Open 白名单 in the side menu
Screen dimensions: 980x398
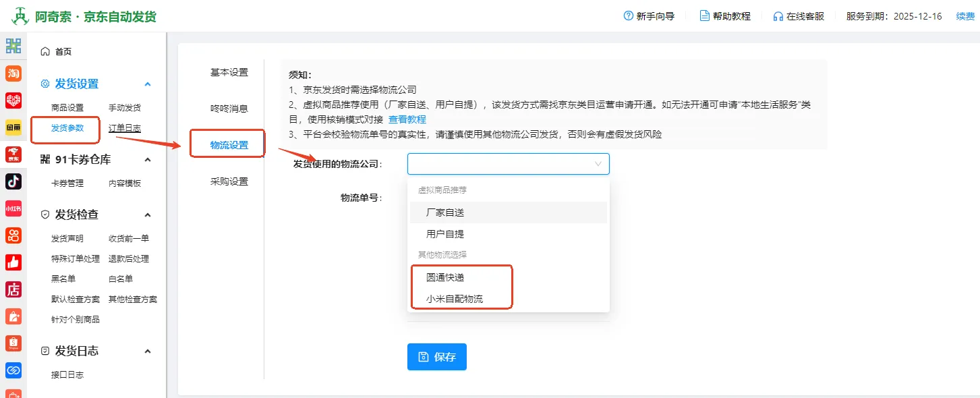click(x=121, y=279)
